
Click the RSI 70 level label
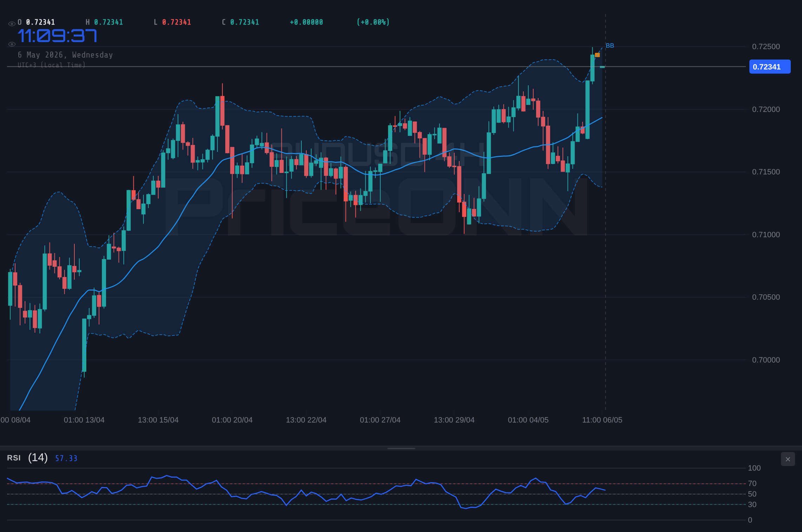pos(752,484)
